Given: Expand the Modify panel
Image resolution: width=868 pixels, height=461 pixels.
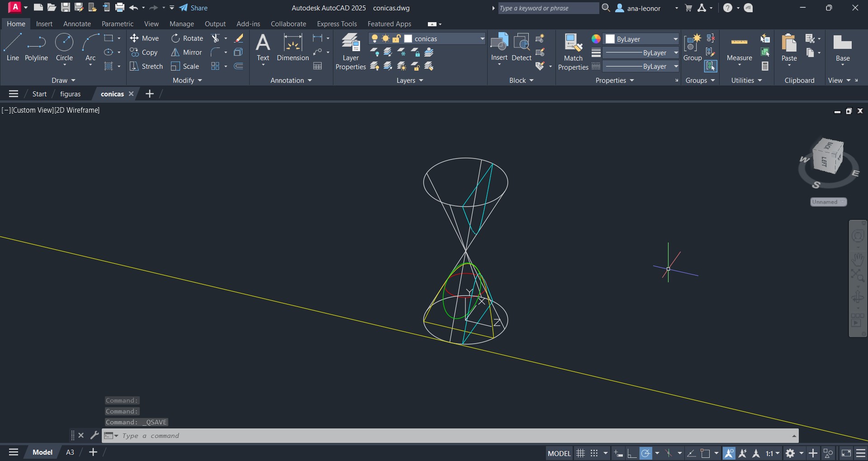Looking at the screenshot, I should pos(187,81).
